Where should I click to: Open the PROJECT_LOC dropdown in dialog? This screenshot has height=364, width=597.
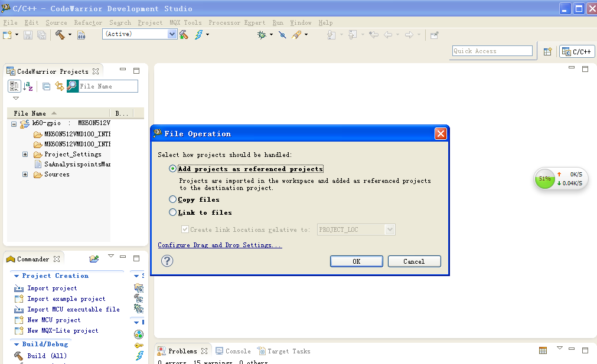pyautogui.click(x=390, y=229)
